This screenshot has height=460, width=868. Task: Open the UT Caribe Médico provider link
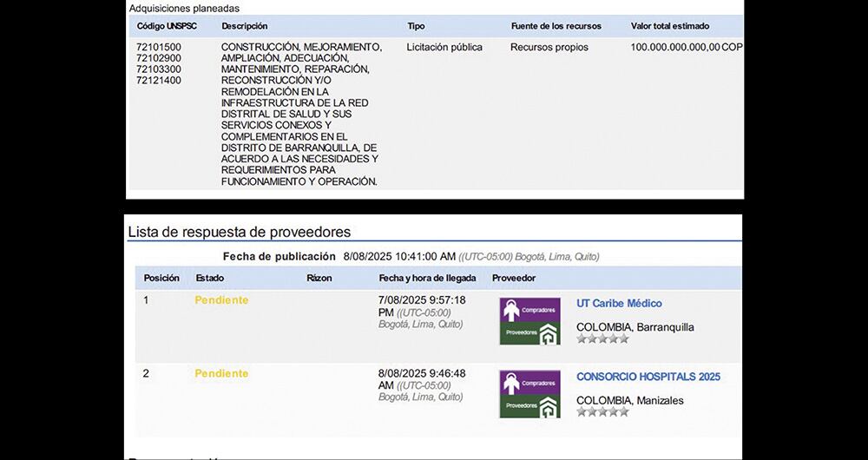pos(619,304)
